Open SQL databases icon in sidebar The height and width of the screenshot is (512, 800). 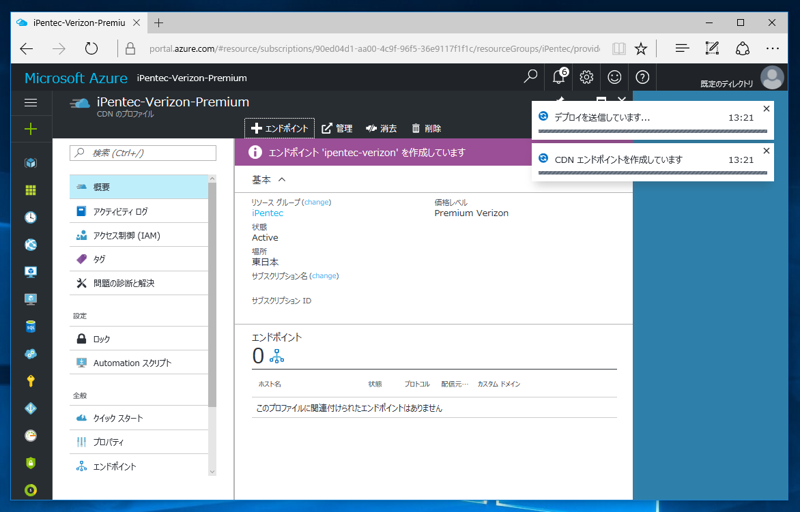tap(31, 326)
